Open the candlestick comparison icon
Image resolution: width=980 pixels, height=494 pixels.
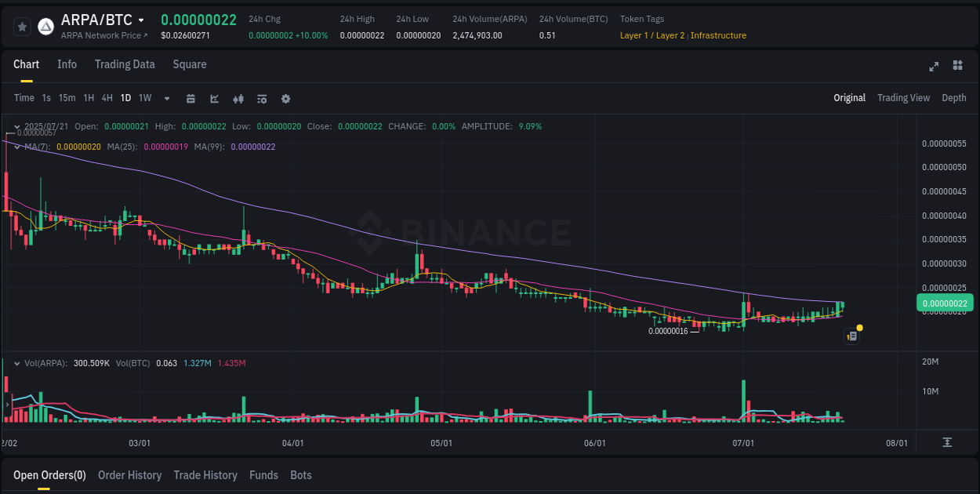(x=238, y=98)
